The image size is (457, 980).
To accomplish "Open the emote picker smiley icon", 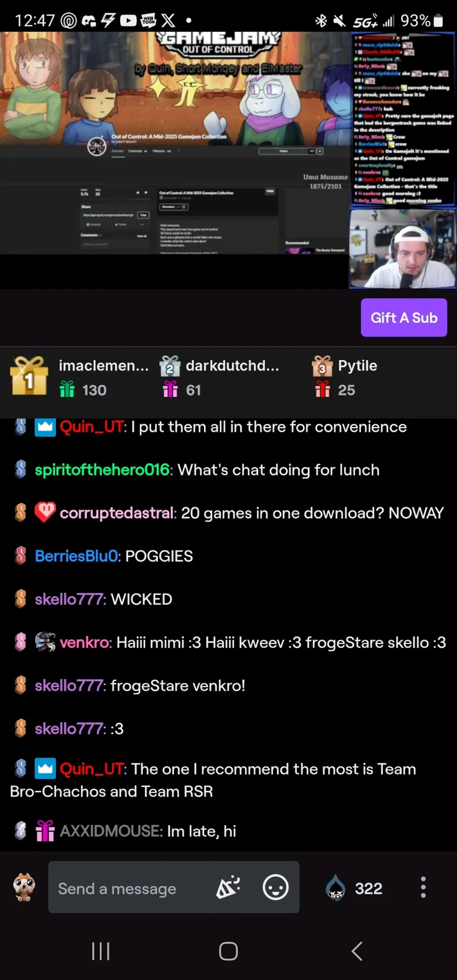I will click(x=276, y=888).
